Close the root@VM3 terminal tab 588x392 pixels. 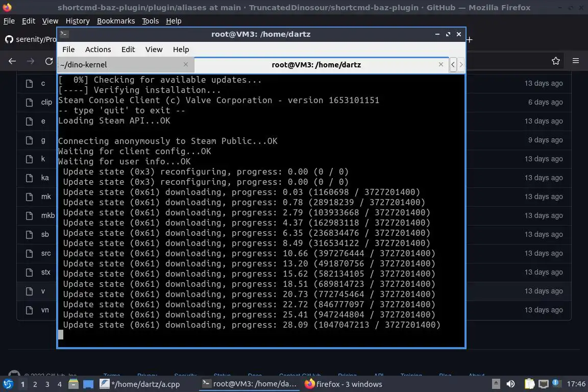tap(441, 64)
